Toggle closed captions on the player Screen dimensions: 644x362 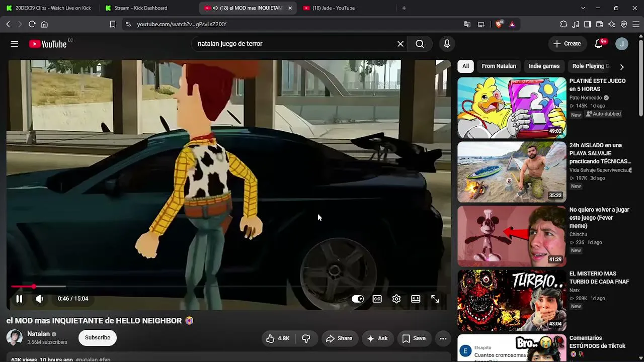(x=377, y=299)
